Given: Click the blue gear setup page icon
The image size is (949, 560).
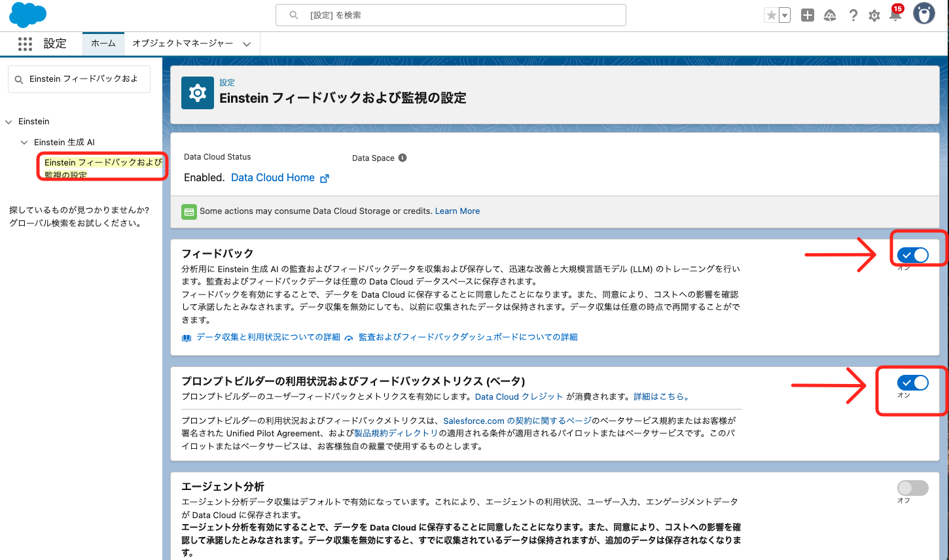Looking at the screenshot, I should tap(198, 93).
